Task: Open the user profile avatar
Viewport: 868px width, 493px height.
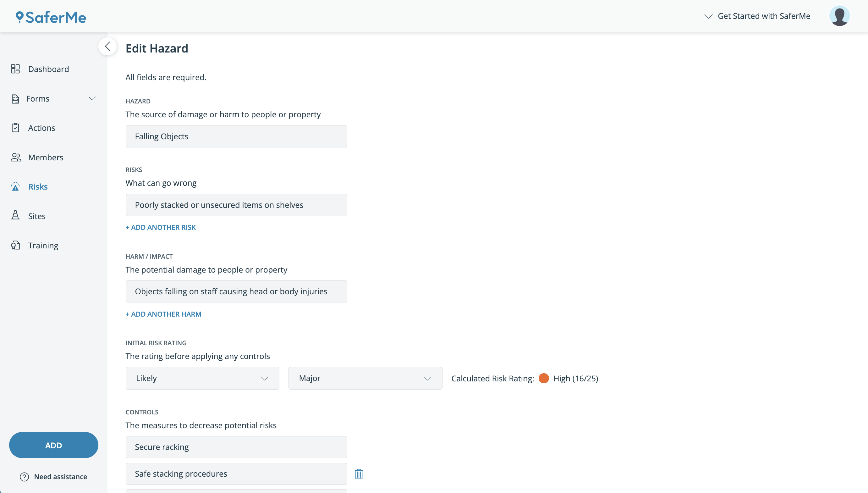Action: (x=839, y=16)
